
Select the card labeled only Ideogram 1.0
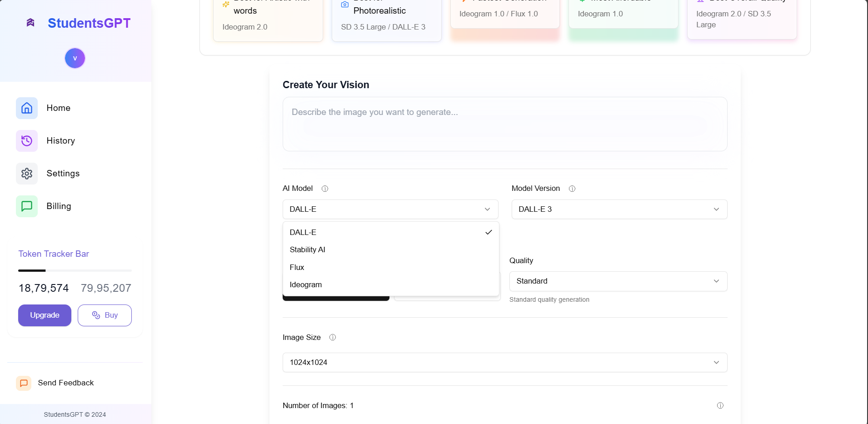click(x=624, y=14)
